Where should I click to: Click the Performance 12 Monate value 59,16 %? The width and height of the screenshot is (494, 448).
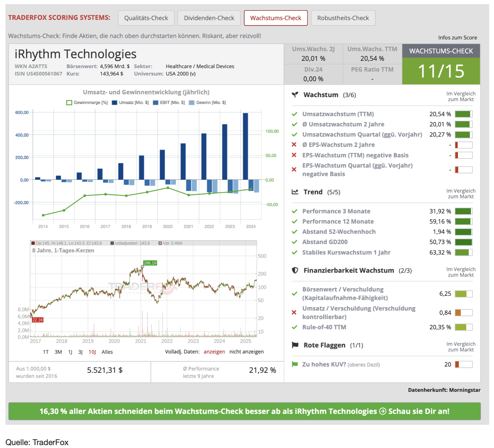click(440, 222)
